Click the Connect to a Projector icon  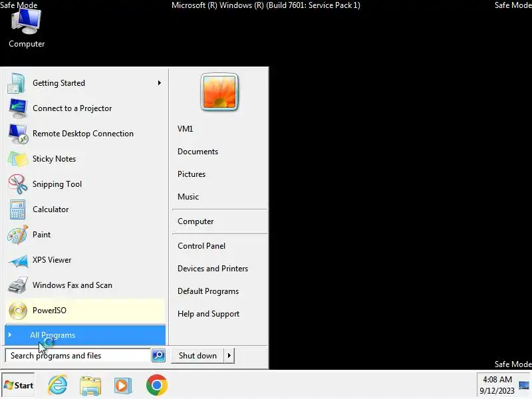coord(18,108)
